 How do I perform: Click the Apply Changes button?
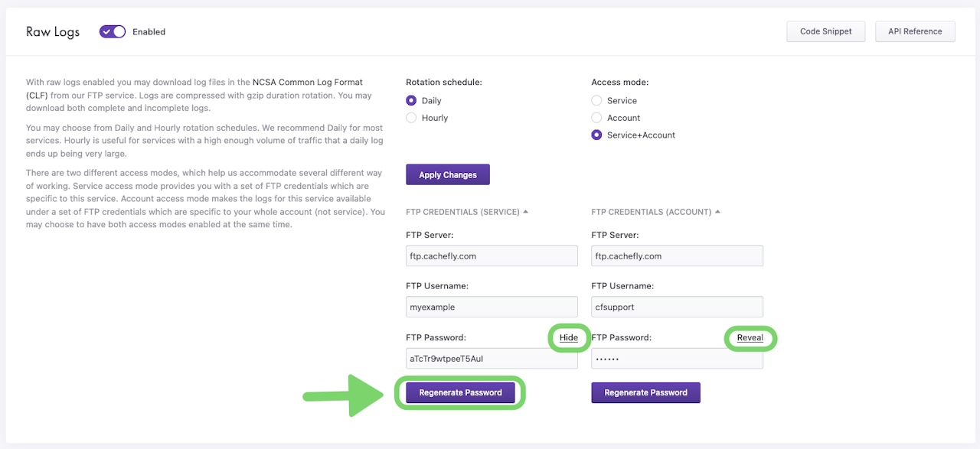pyautogui.click(x=447, y=174)
